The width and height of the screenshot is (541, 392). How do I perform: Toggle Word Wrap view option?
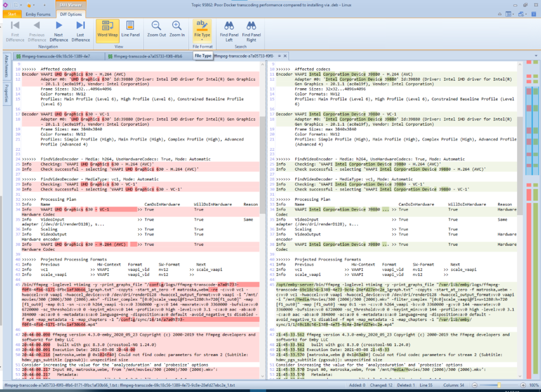pyautogui.click(x=108, y=30)
